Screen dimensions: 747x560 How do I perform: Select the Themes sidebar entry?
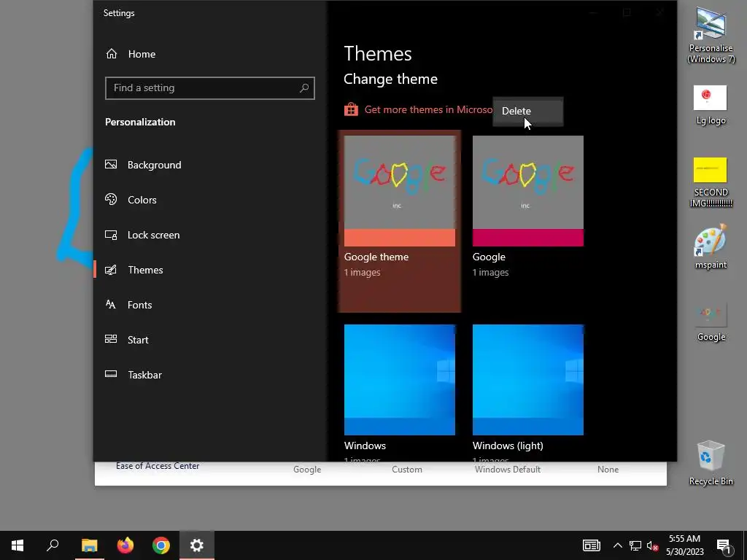point(145,270)
